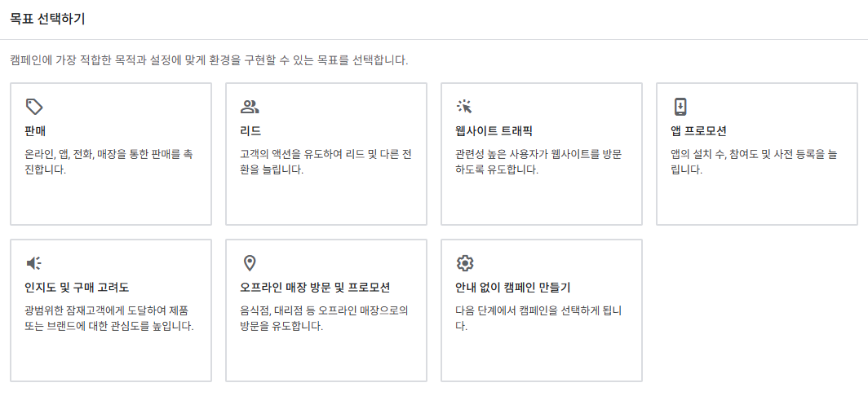Screen dimensions: 868x396
Task: Click the megaphone icon for 인지도 및 구매 고려도
Action: pos(33,263)
